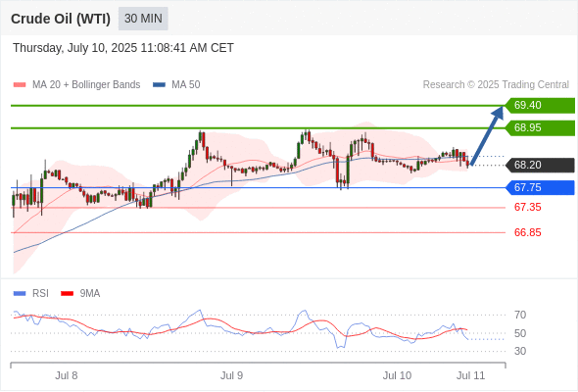This screenshot has height=392, width=578.
Task: Click the MA 20 + Bollinger Bands color swatch
Action: pyautogui.click(x=20, y=85)
